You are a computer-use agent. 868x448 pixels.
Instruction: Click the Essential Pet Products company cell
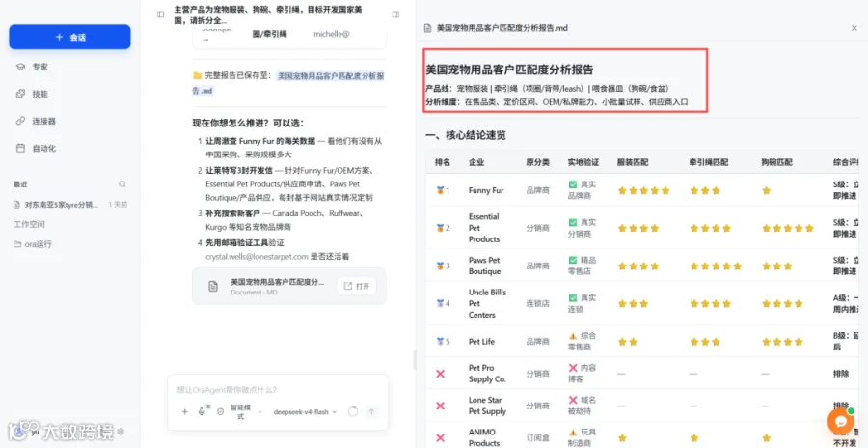pyautogui.click(x=484, y=228)
